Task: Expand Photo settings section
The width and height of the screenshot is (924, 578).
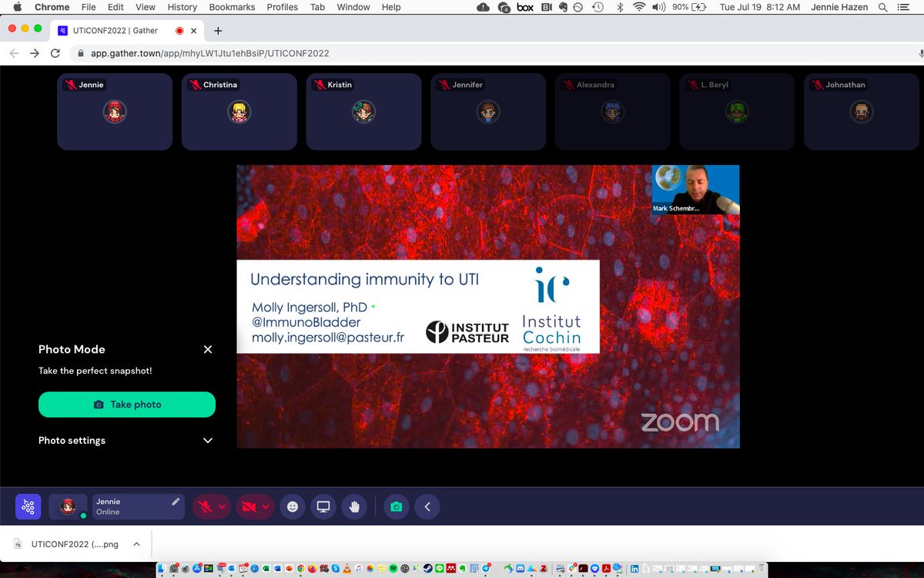Action: point(126,440)
